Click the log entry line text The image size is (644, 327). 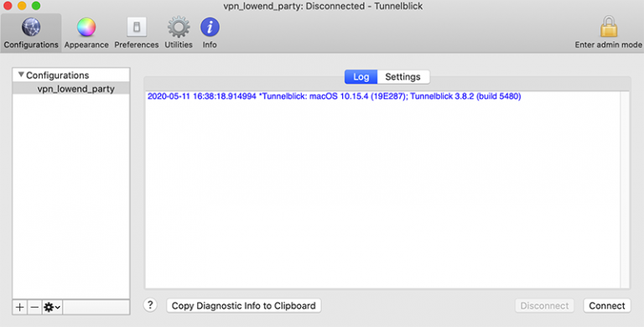click(334, 96)
